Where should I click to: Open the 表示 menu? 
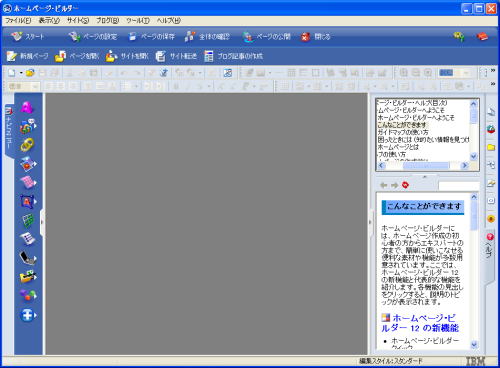pyautogui.click(x=49, y=21)
